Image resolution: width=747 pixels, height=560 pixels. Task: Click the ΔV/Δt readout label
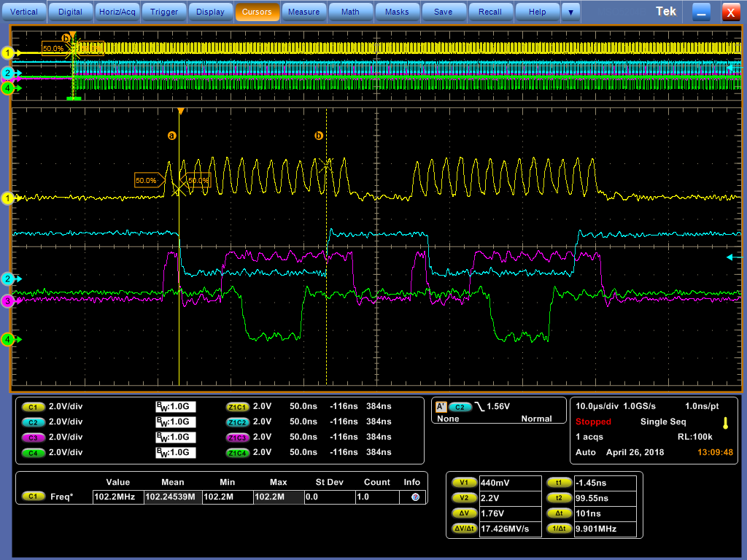tap(464, 529)
